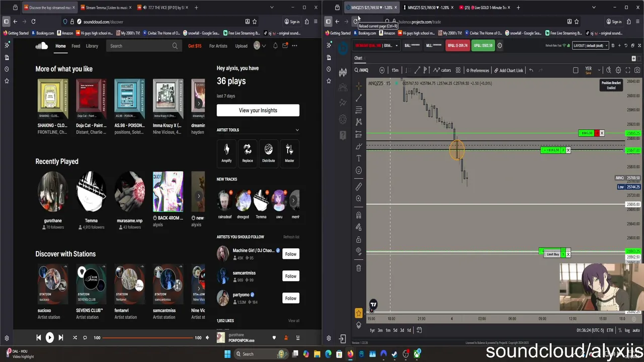
Task: Expand the LAYOUT default dropdown
Action: 591,45
